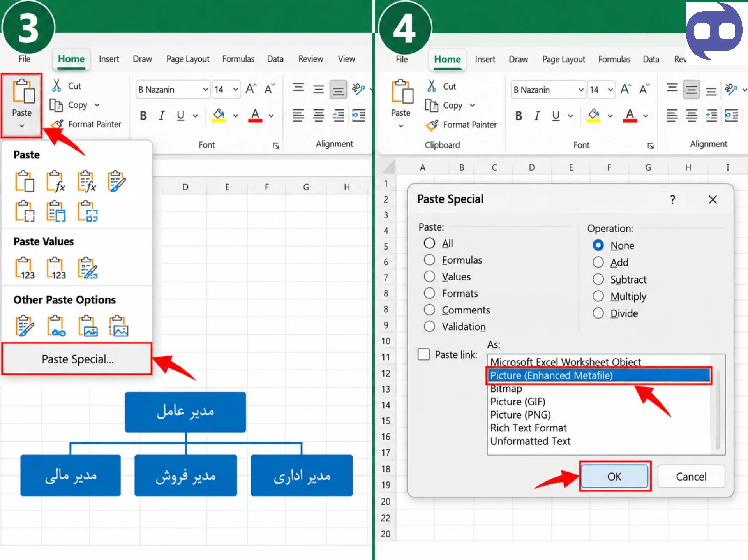Choose Paste Special... at menu bottom

click(x=77, y=359)
